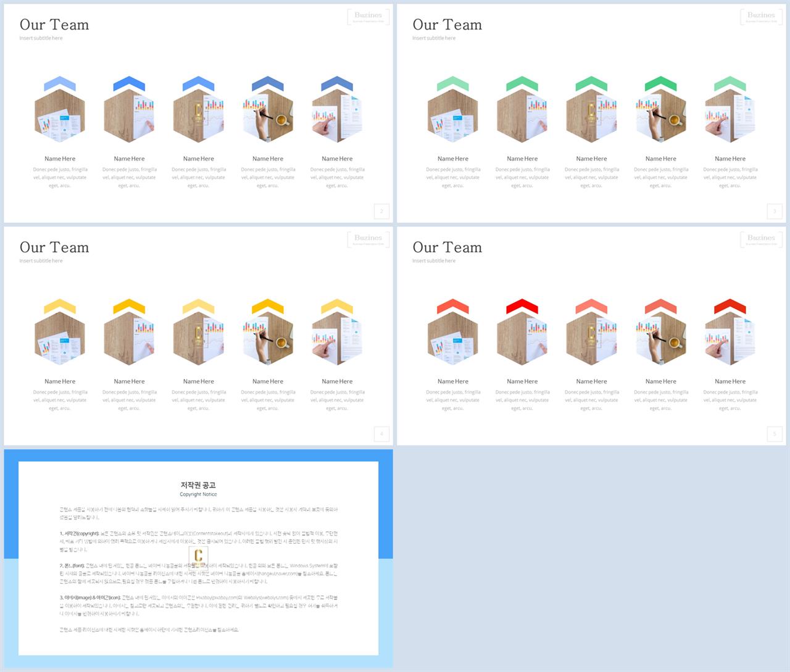Image resolution: width=790 pixels, height=672 pixels.
Task: Click 'Insert subtitle here' on green slide
Action: pyautogui.click(x=434, y=38)
